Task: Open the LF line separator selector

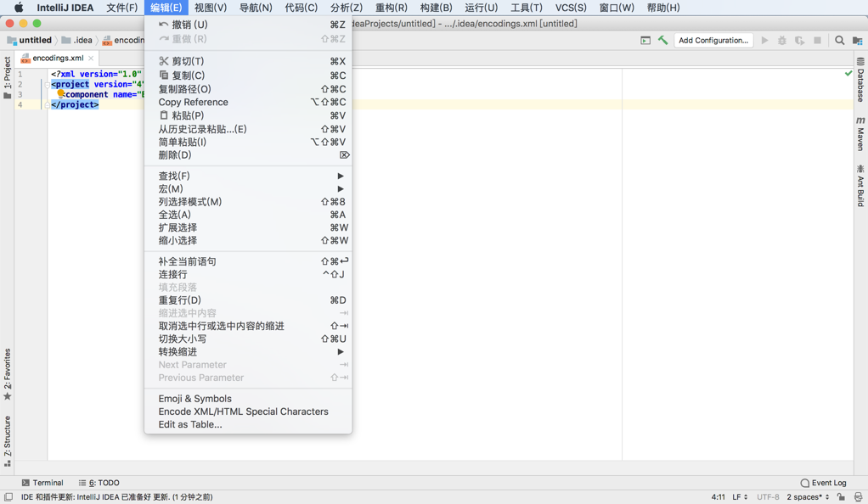Action: pos(740,497)
